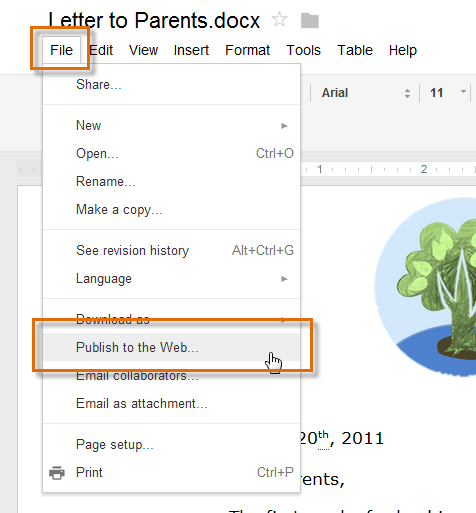This screenshot has height=513, width=476.
Task: Star the Letter to Parents document
Action: coord(279,19)
